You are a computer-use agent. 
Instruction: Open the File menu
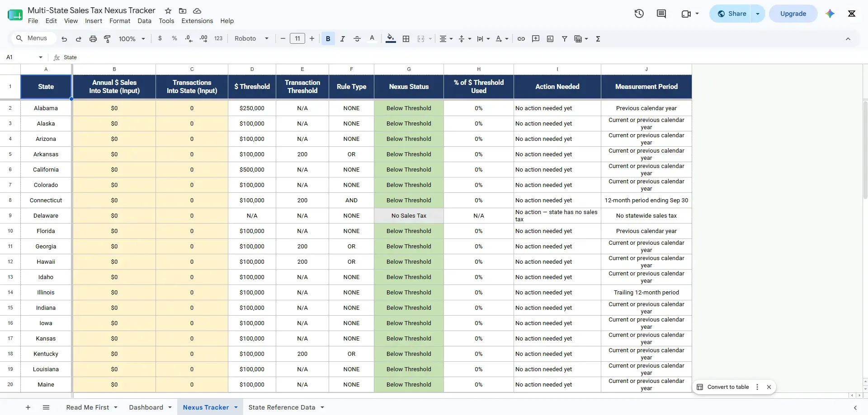tap(33, 21)
